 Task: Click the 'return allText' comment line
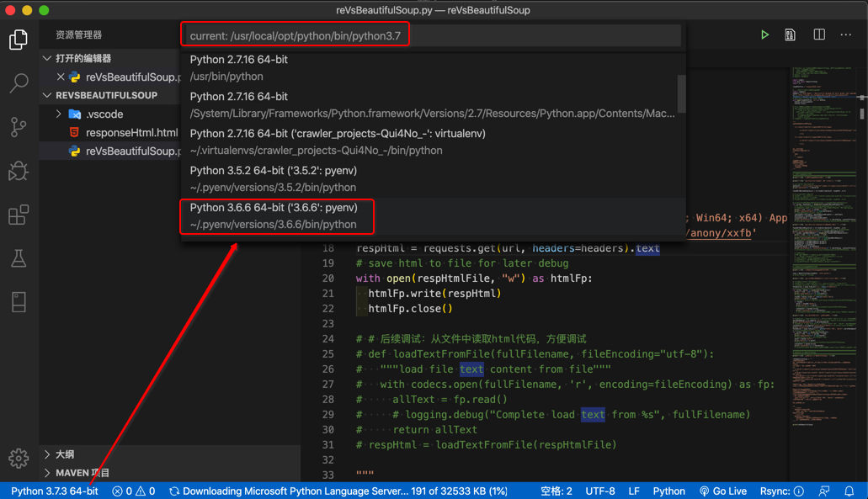416,430
